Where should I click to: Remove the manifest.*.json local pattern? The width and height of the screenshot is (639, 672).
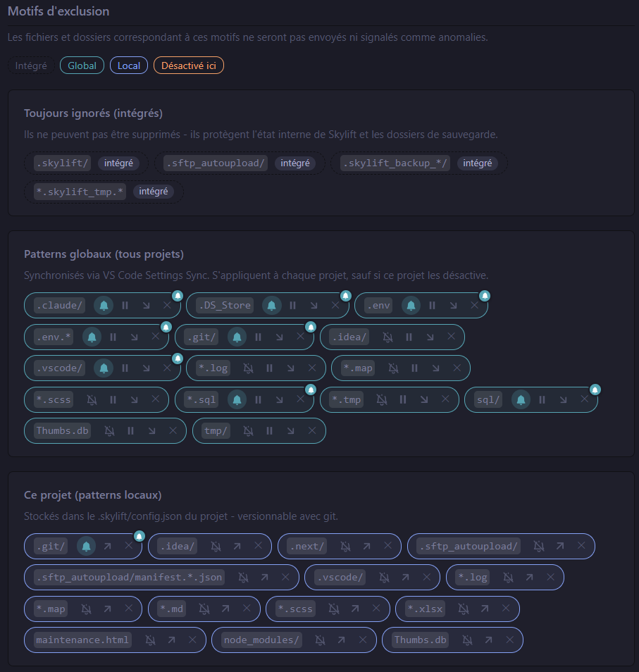(285, 578)
